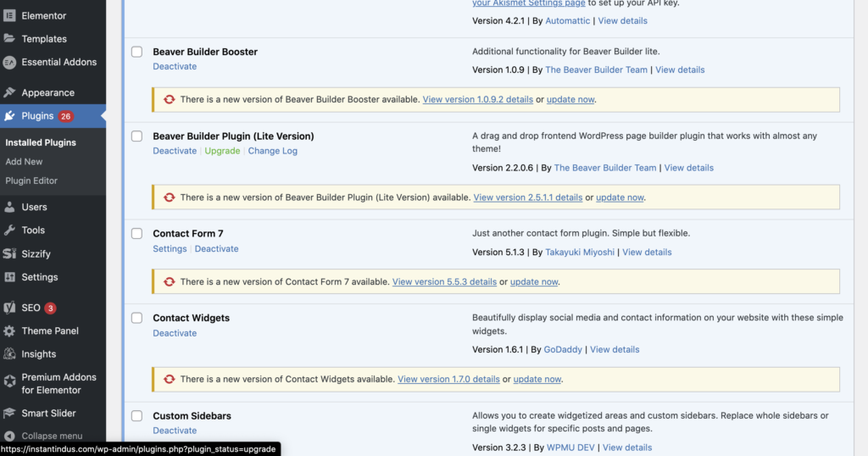Click the Essential Addons icon

9,63
